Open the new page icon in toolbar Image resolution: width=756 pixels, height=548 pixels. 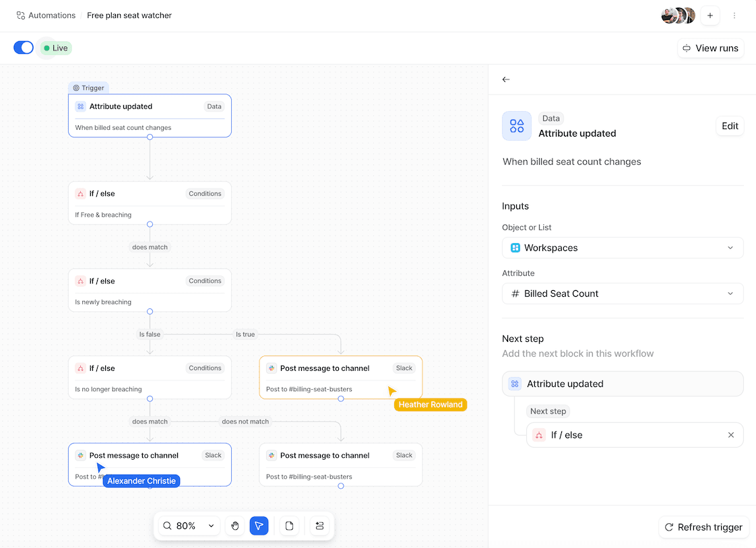289,526
